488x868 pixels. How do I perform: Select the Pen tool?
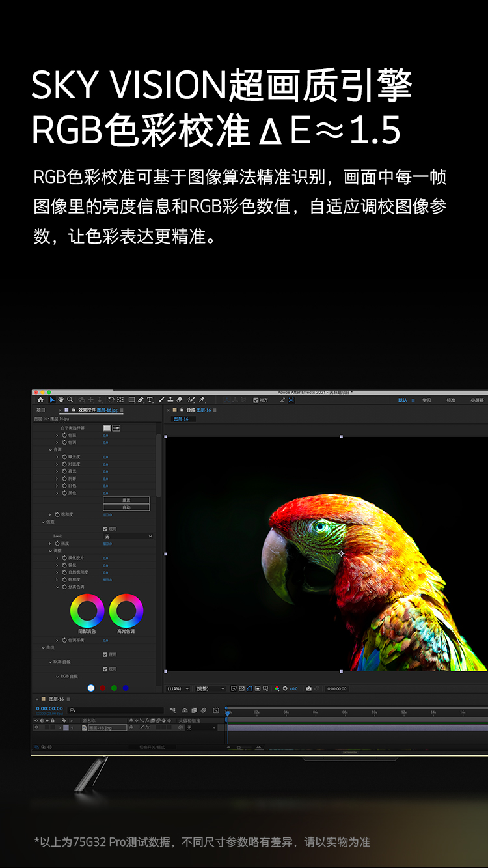tap(141, 399)
